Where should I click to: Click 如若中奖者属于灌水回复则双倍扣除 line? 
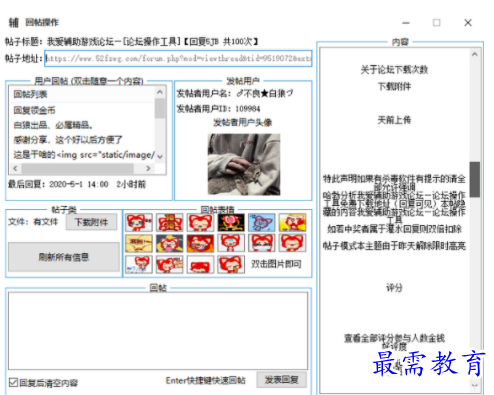coord(394,229)
